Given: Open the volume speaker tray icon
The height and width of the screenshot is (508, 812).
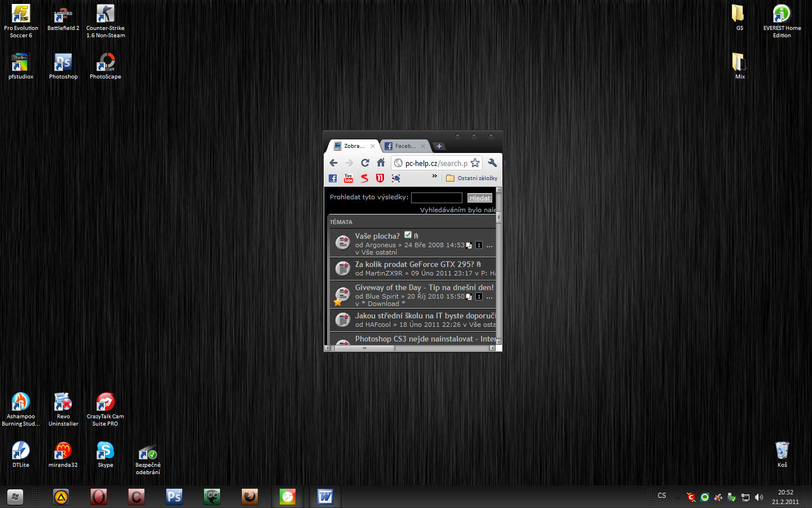Looking at the screenshot, I should tap(759, 497).
